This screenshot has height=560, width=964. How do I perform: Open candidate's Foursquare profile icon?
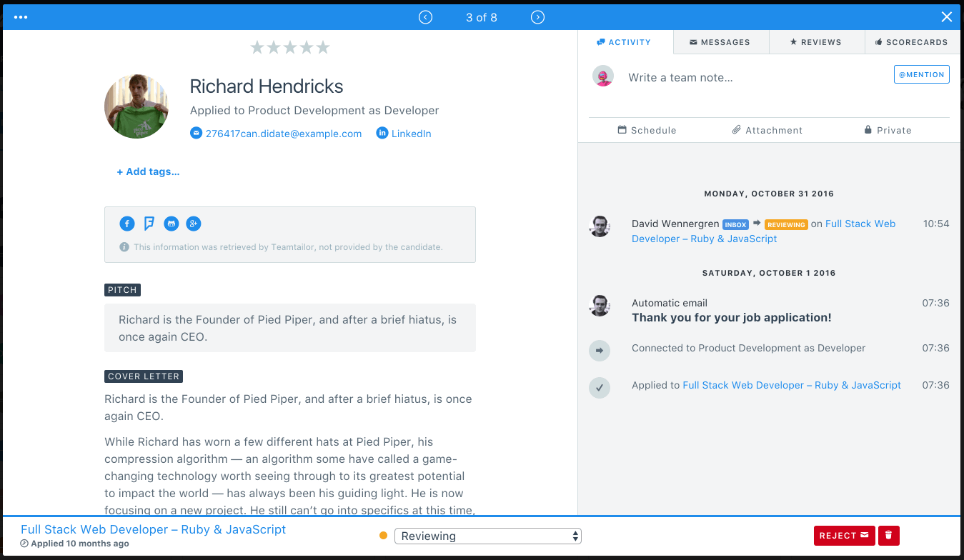pos(149,224)
